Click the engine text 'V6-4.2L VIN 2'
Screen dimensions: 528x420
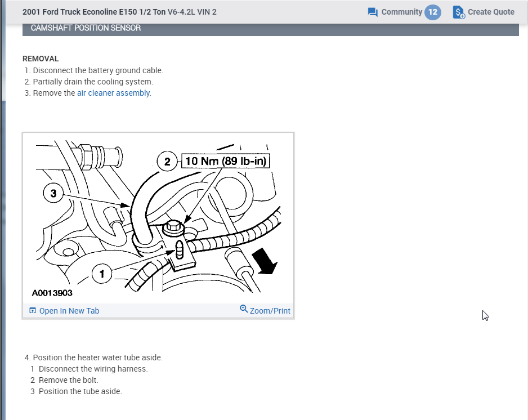pos(192,12)
